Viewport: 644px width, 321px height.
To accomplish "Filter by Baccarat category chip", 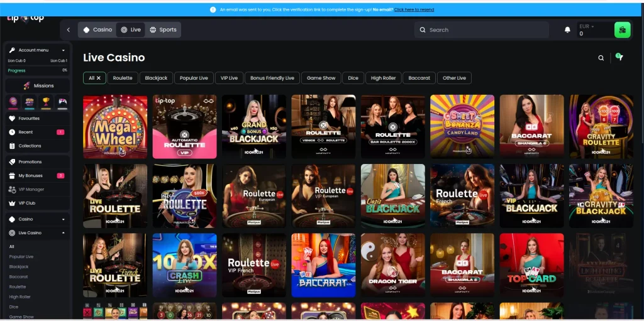I will click(419, 78).
